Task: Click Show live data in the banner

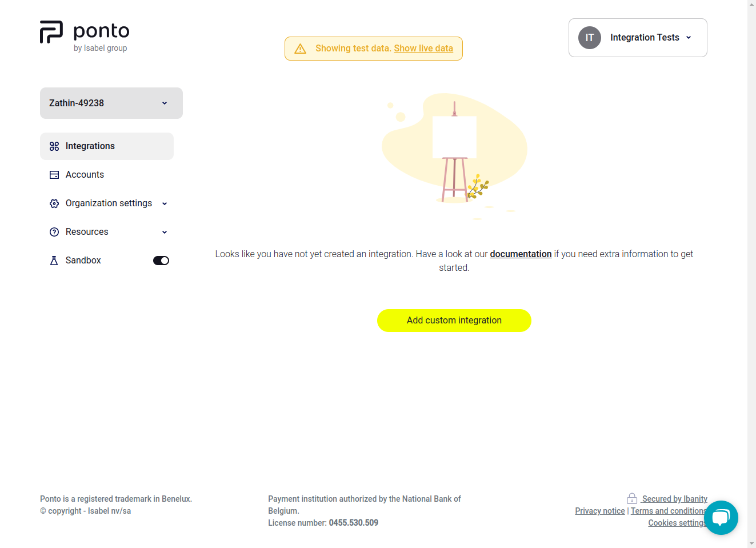Action: pos(423,48)
